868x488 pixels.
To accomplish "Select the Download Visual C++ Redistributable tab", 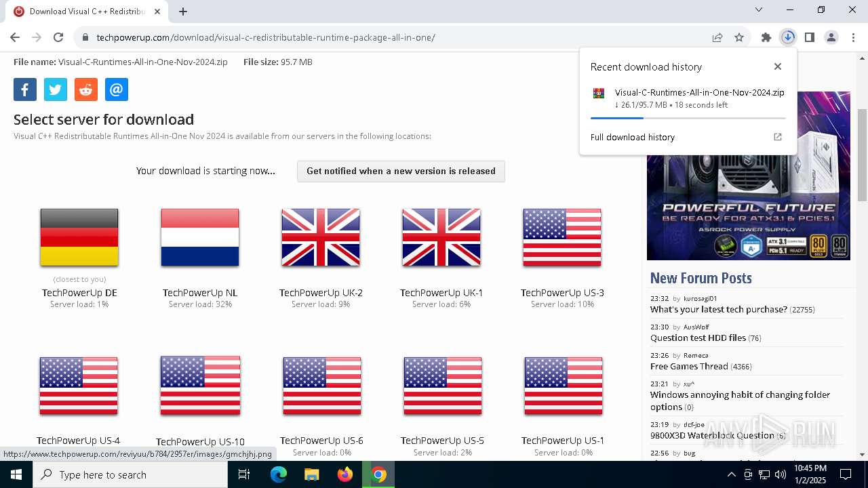I will coord(87,12).
